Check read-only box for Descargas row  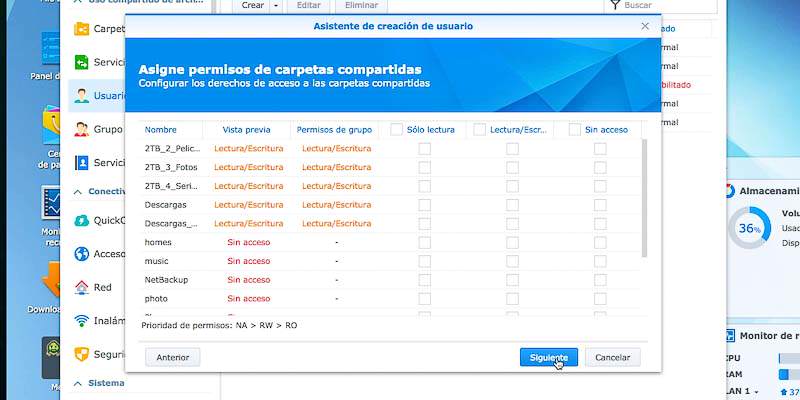(x=424, y=205)
